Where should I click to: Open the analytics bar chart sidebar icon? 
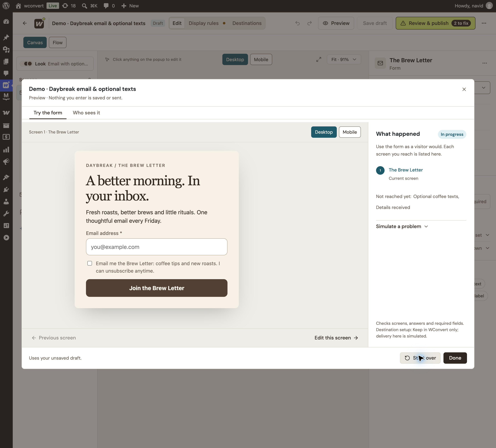tap(6, 150)
